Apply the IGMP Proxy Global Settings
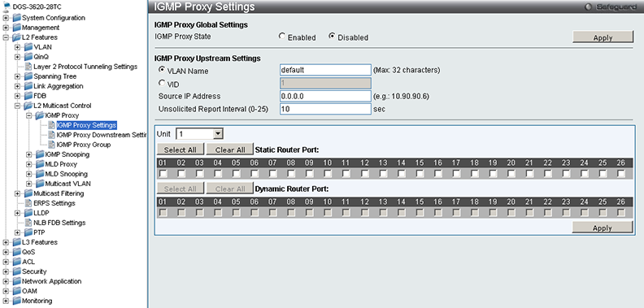Image resolution: width=644 pixels, height=308 pixels. tap(603, 37)
